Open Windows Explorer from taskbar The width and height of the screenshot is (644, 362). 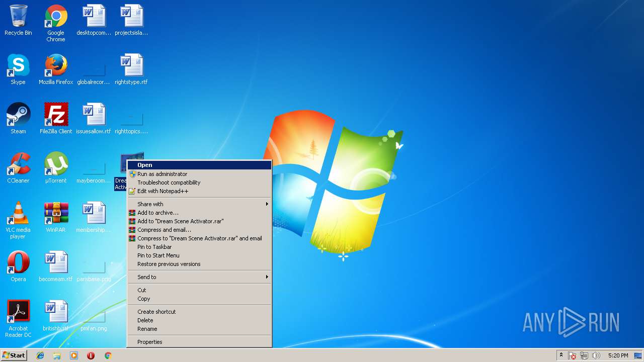coord(57,355)
